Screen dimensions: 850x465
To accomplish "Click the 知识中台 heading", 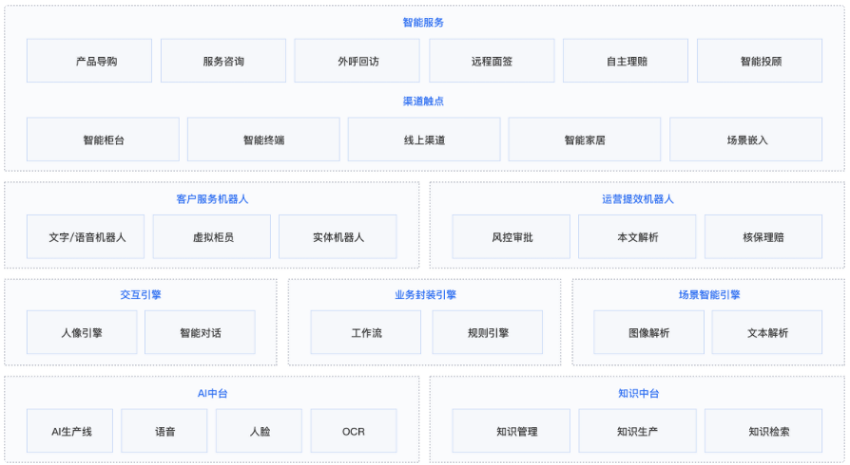I will tap(639, 393).
